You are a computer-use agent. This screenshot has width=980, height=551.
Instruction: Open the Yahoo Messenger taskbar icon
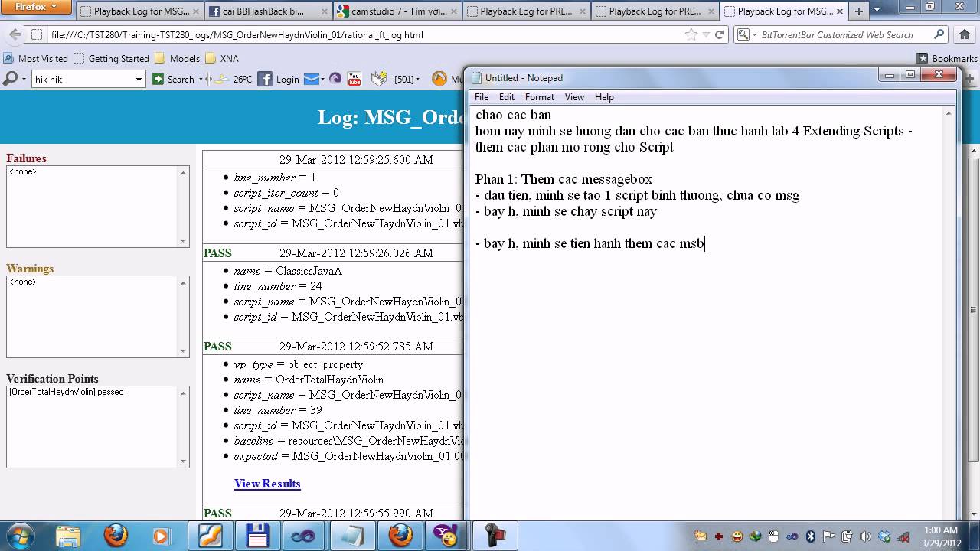446,535
